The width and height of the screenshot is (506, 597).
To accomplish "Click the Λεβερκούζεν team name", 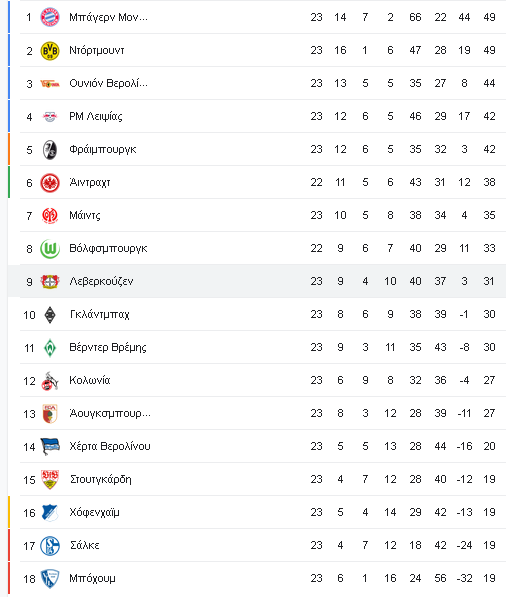I will point(101,281).
